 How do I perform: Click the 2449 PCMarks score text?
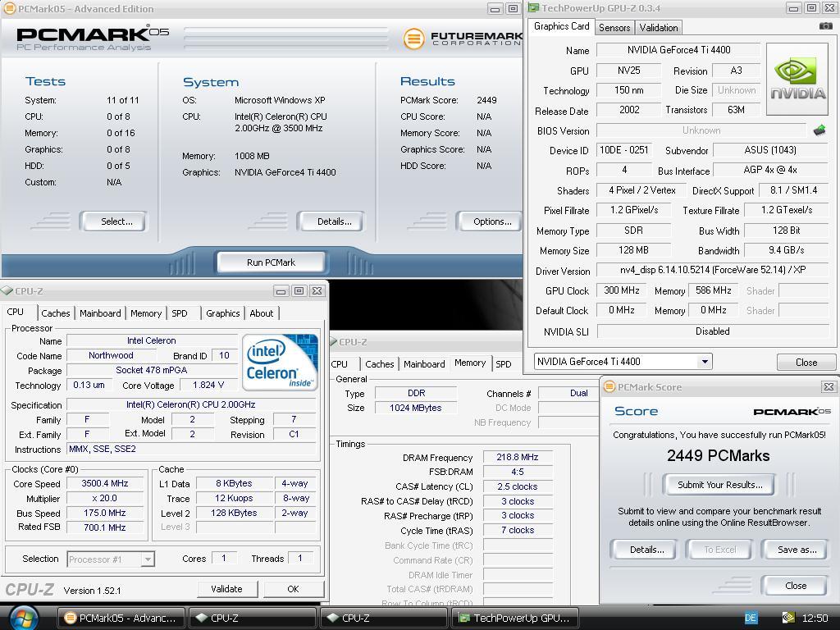(x=719, y=455)
